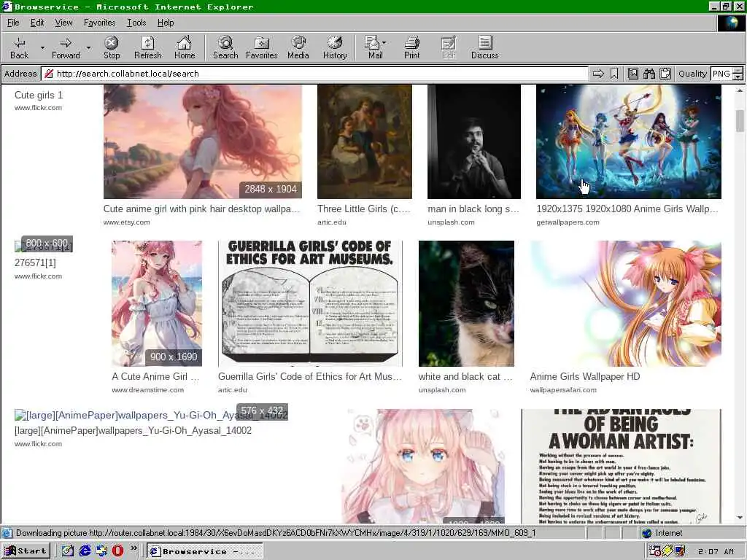Screen dimensions: 747x560
Task: Click the vertical scrollbar down arrow
Action: pos(740,517)
